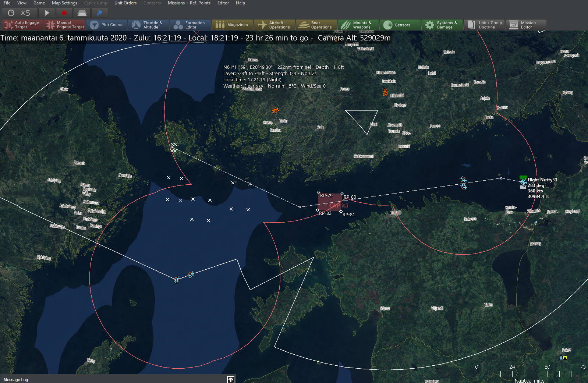This screenshot has height=383, width=588.
Task: Open the Magazines panel
Action: click(x=232, y=25)
